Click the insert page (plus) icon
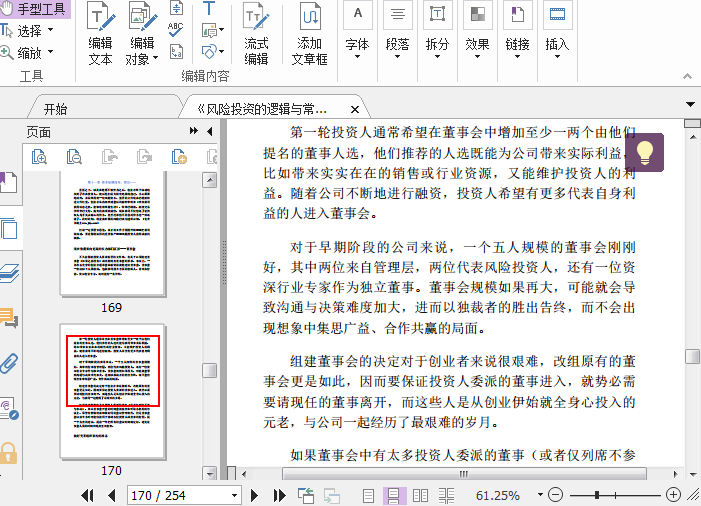 (x=179, y=156)
